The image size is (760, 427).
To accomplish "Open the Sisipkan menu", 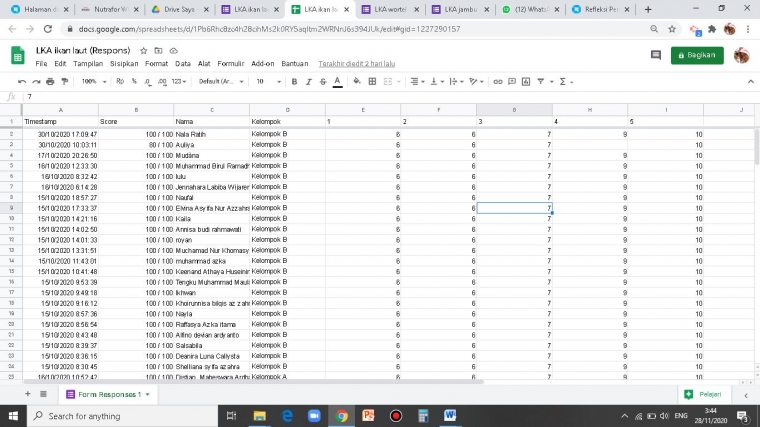I will pos(124,63).
